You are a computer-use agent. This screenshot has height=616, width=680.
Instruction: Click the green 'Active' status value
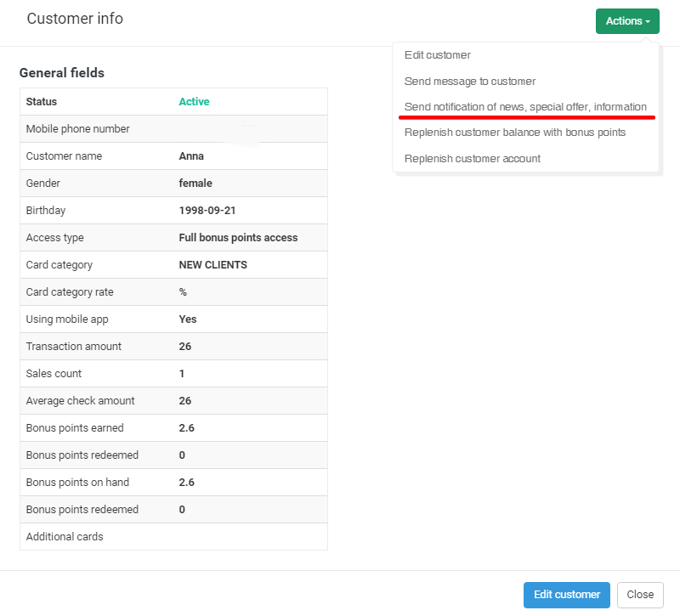pos(194,102)
